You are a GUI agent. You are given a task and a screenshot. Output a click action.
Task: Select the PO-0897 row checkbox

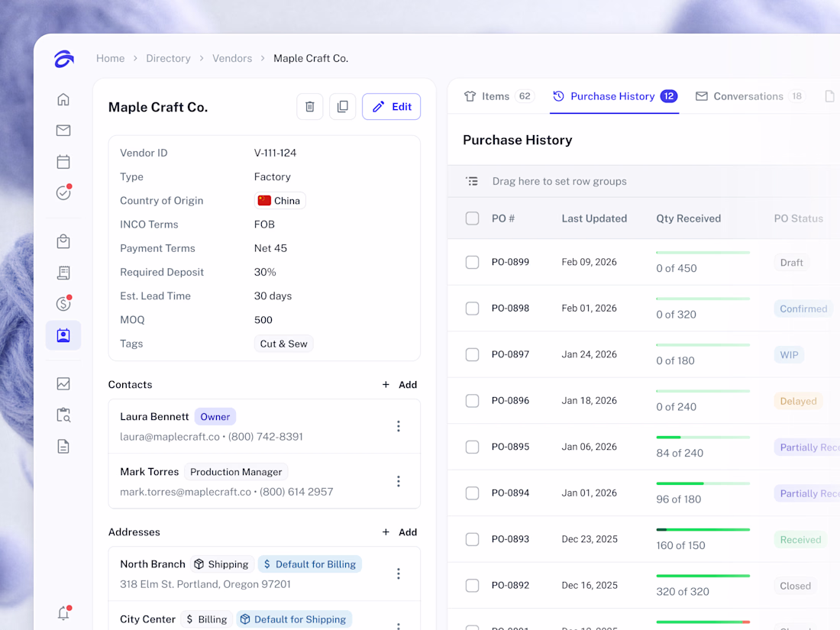[x=472, y=354]
